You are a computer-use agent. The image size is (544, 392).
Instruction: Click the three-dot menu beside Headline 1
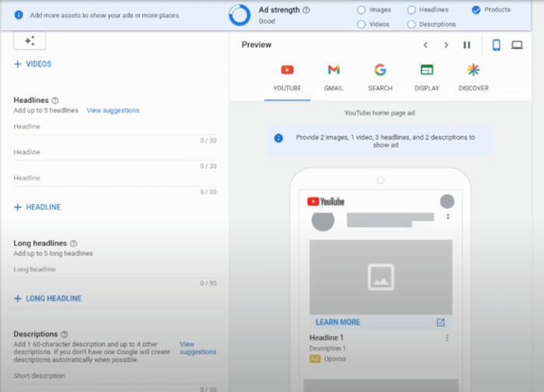click(x=447, y=338)
